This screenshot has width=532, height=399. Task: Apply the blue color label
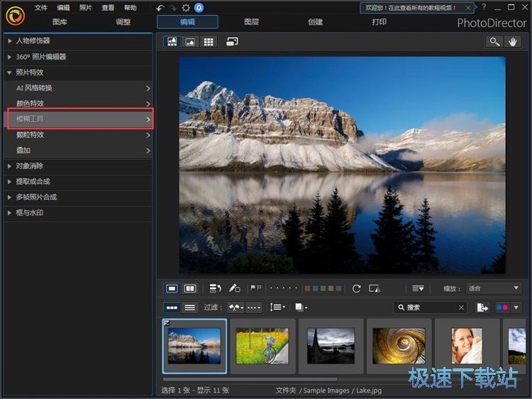point(316,288)
